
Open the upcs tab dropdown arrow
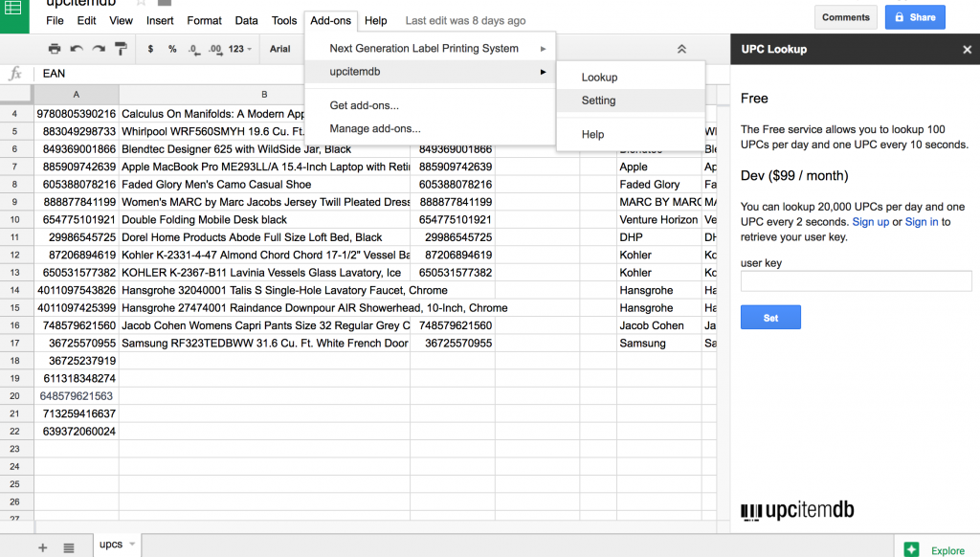click(132, 545)
